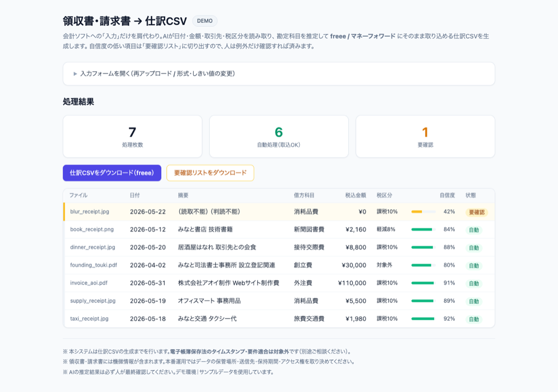Screen dimensions: 558x392
Task: Click the DEMO badge beside the title
Action: click(205, 21)
